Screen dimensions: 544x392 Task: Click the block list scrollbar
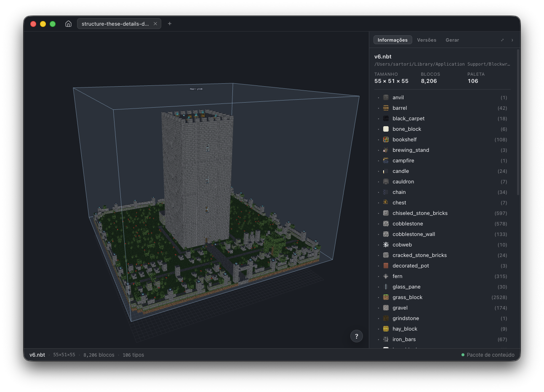coord(518,122)
